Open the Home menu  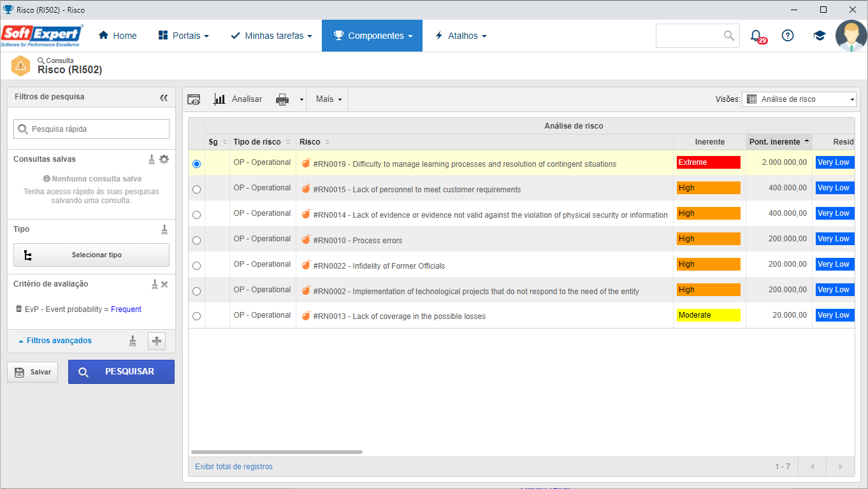tap(118, 36)
